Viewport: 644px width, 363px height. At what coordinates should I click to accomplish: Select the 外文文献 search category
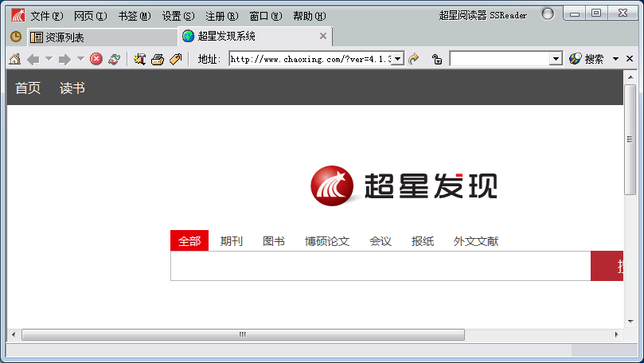(475, 241)
